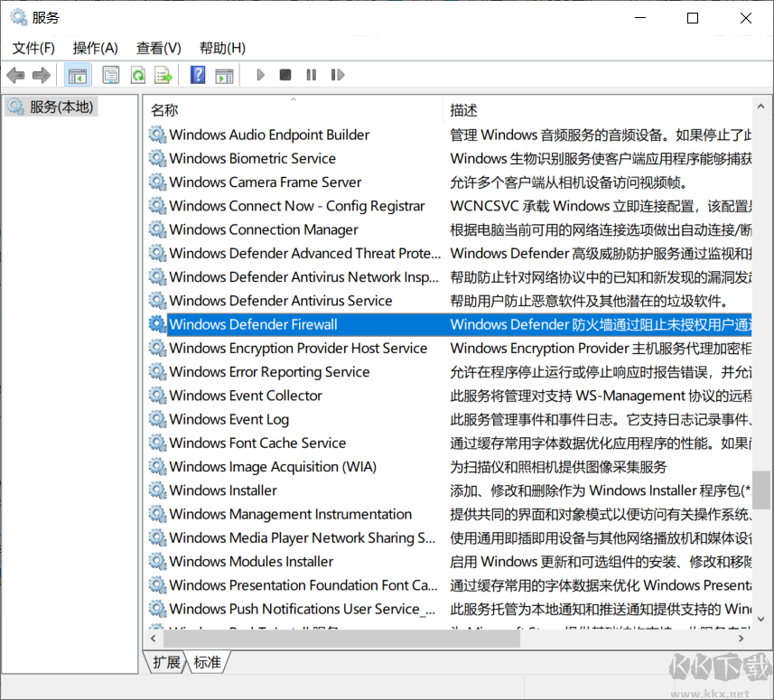Click the Back arrow in the toolbar
Screen dimensions: 774x700
pyautogui.click(x=15, y=75)
